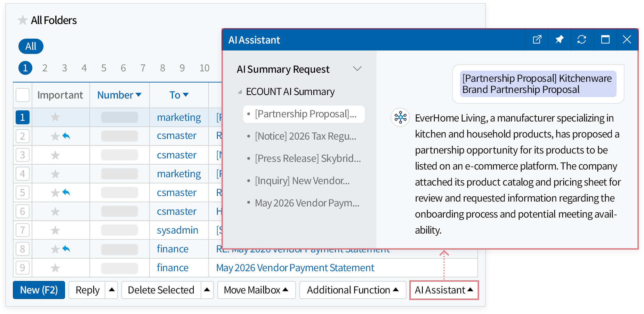
Task: Tick the select-all checkbox in table header
Action: pyautogui.click(x=23, y=95)
